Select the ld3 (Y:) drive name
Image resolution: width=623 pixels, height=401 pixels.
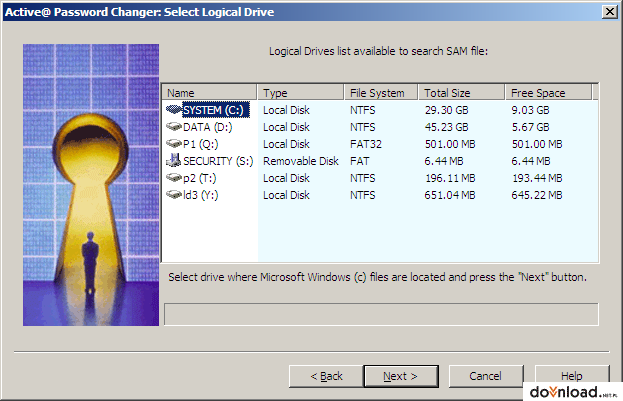[201, 196]
